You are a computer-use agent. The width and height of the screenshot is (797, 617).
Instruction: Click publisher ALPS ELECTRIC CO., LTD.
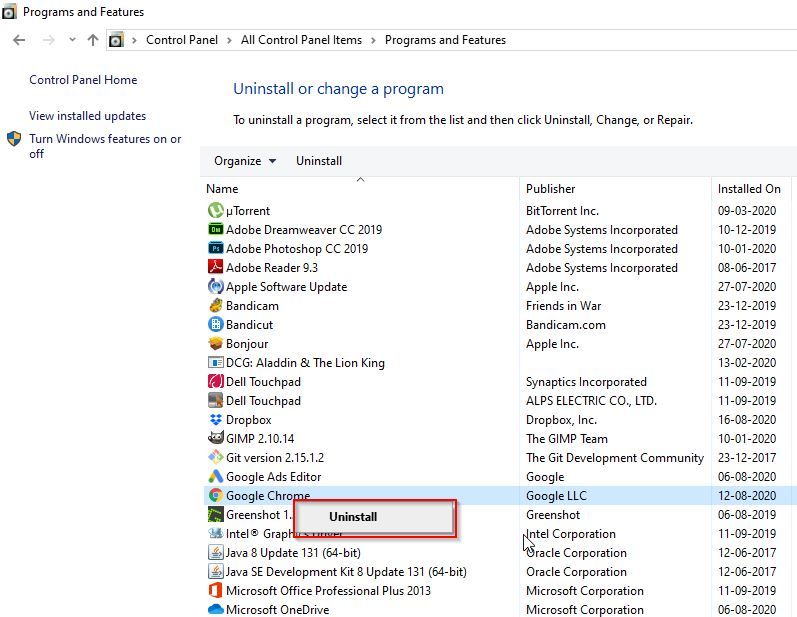coord(591,400)
